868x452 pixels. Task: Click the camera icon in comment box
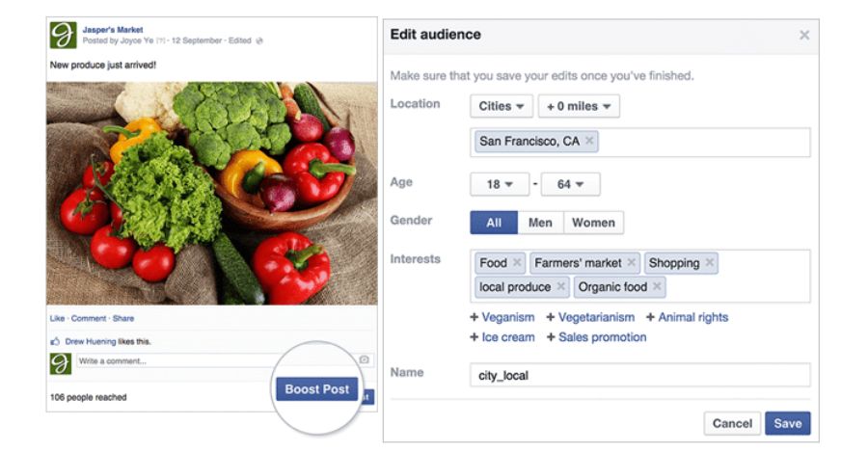[364, 359]
